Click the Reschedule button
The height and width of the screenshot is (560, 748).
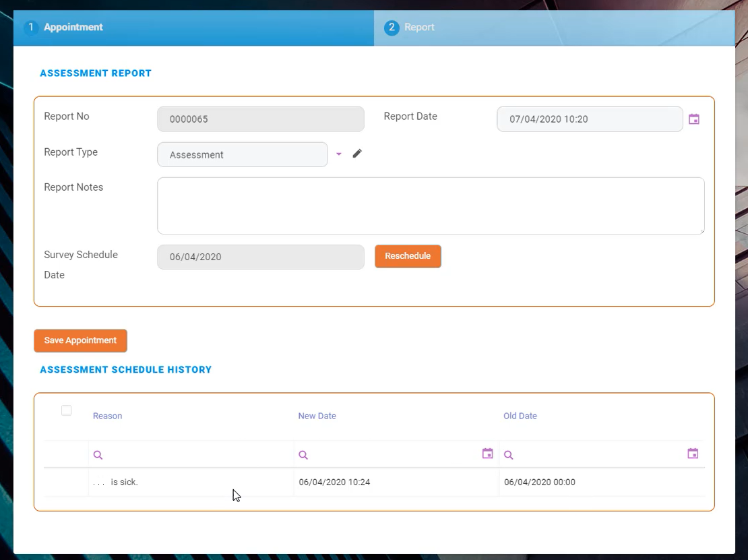(408, 256)
